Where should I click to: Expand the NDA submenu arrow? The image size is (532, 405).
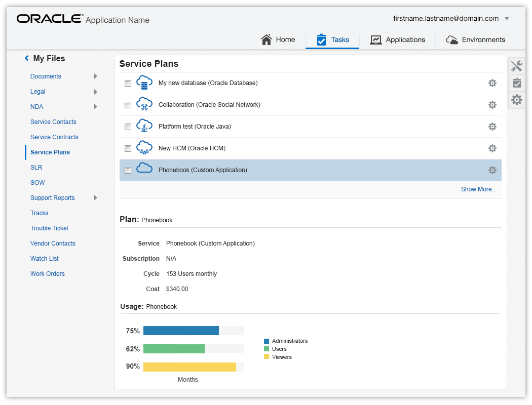tap(96, 106)
